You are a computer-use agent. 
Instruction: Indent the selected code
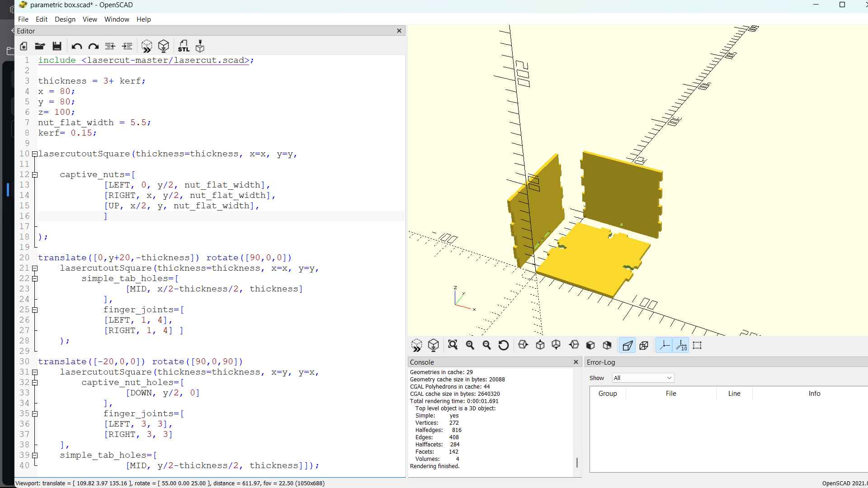click(x=127, y=46)
